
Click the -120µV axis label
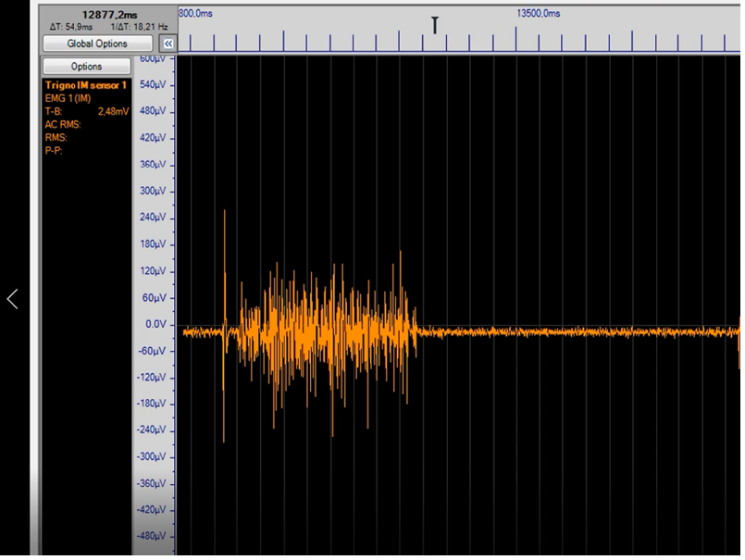(152, 378)
